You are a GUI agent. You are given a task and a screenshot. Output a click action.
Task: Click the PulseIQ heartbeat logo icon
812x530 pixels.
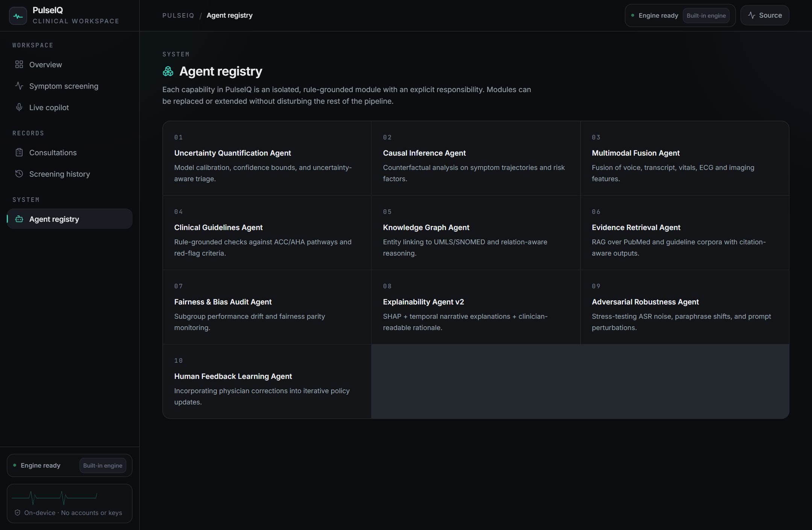tap(18, 16)
